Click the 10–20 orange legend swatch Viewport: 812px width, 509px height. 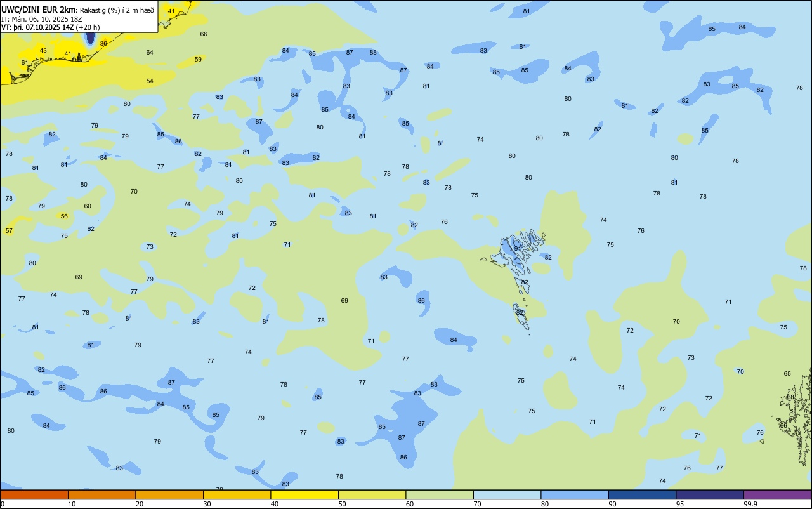pos(101,494)
